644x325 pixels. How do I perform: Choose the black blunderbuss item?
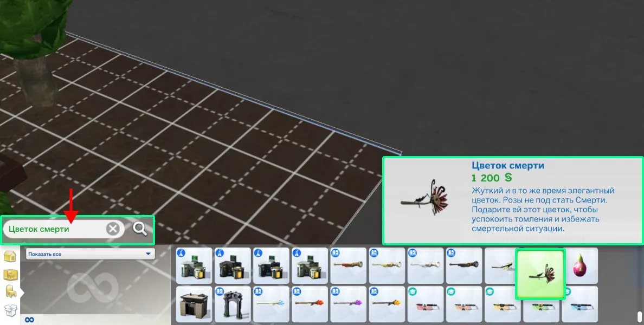click(464, 266)
